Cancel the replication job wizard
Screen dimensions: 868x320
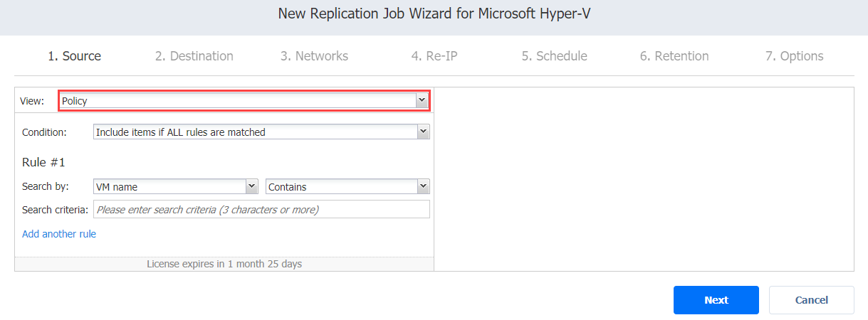tap(812, 300)
